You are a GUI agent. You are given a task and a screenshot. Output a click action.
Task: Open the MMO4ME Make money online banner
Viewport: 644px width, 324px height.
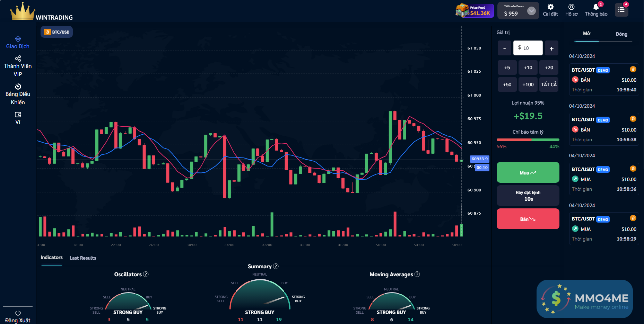585,299
